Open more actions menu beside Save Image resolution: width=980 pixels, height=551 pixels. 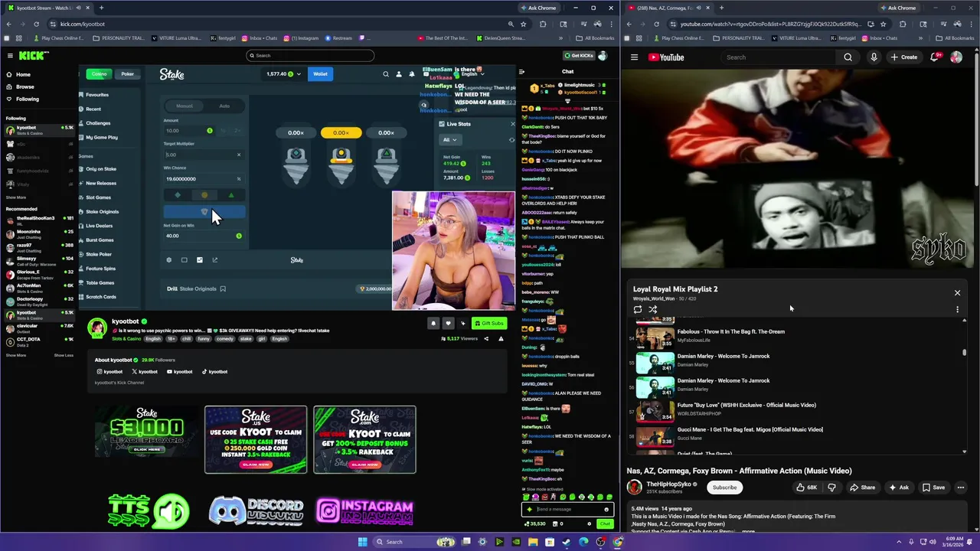click(961, 487)
